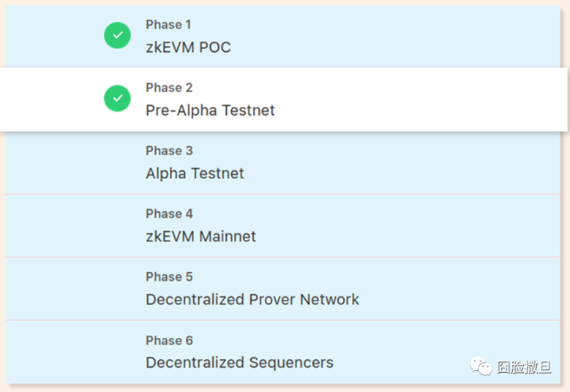The width and height of the screenshot is (570, 392).
Task: Select Decentralized Prover Network title
Action: point(252,299)
